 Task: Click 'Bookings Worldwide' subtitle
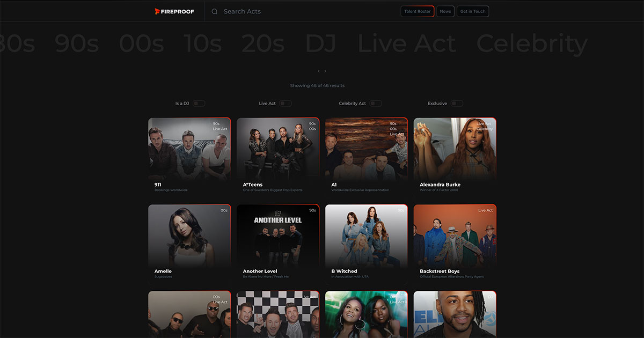click(171, 190)
